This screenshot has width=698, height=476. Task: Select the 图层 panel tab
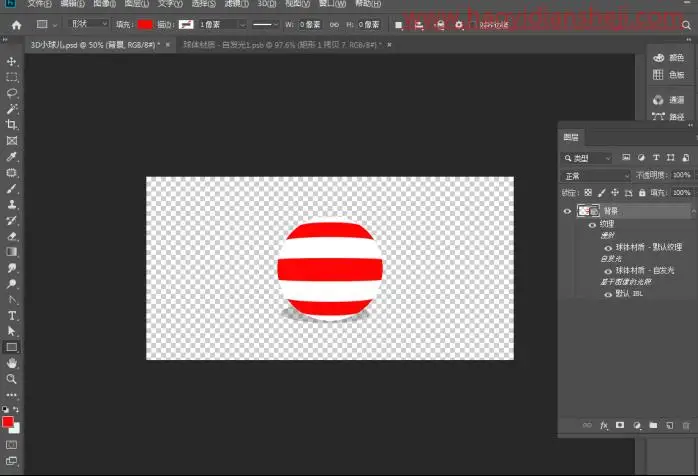[x=571, y=137]
